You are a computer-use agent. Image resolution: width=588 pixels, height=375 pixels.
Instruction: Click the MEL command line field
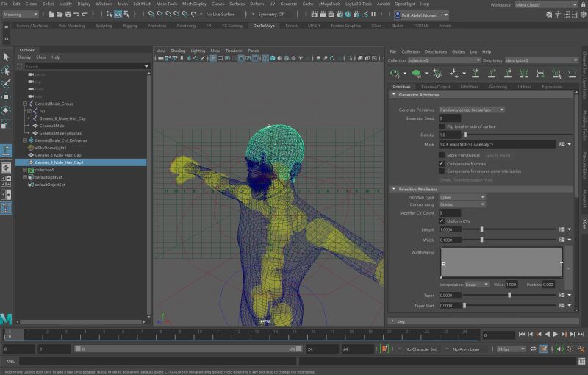click(x=157, y=362)
